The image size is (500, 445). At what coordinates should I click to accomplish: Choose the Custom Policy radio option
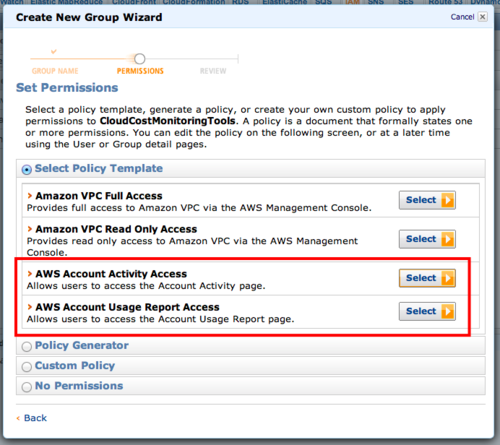pos(27,367)
